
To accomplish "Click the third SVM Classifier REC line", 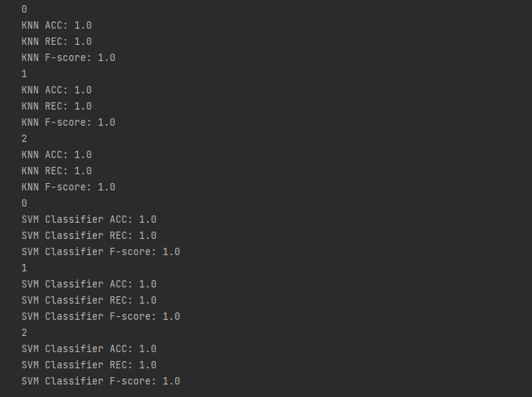I will (89, 365).
